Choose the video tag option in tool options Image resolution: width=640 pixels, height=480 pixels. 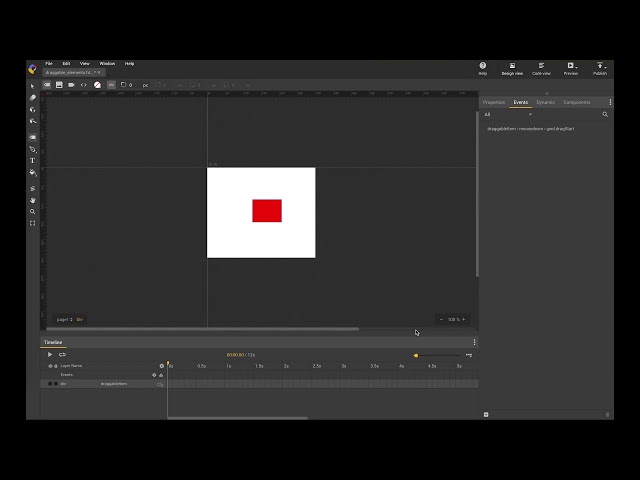pyautogui.click(x=71, y=85)
